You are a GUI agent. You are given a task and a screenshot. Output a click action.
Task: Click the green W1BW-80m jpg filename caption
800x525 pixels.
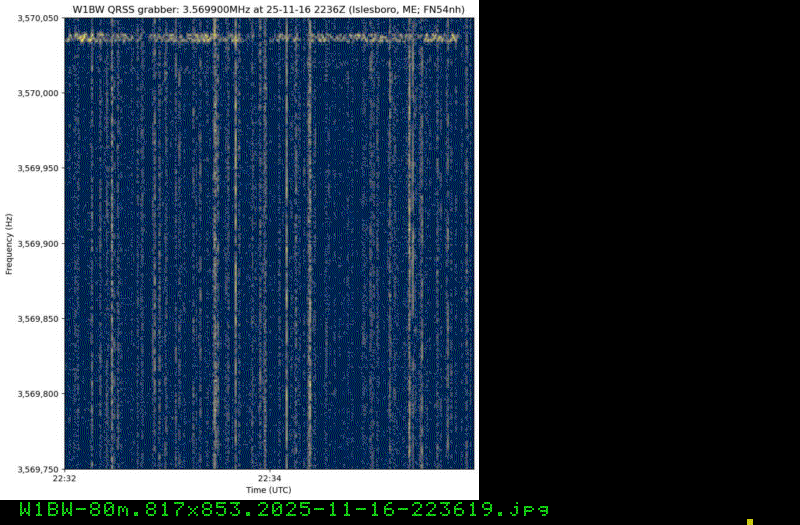coord(284,510)
